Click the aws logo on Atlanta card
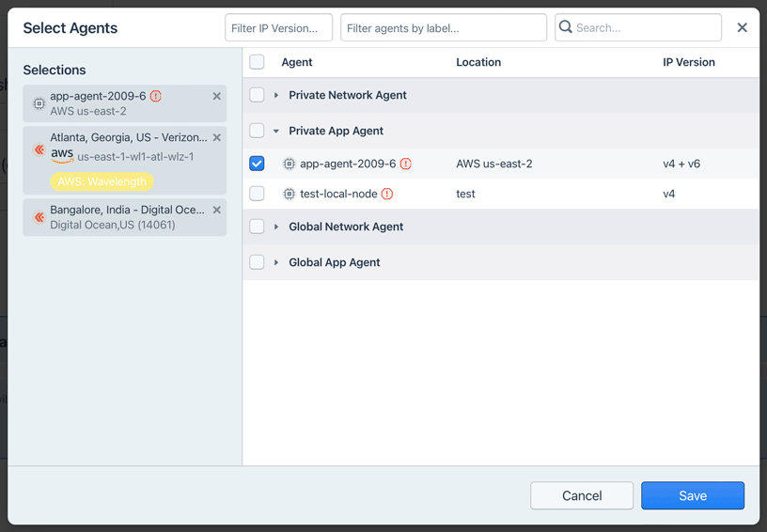767x532 pixels. point(62,155)
